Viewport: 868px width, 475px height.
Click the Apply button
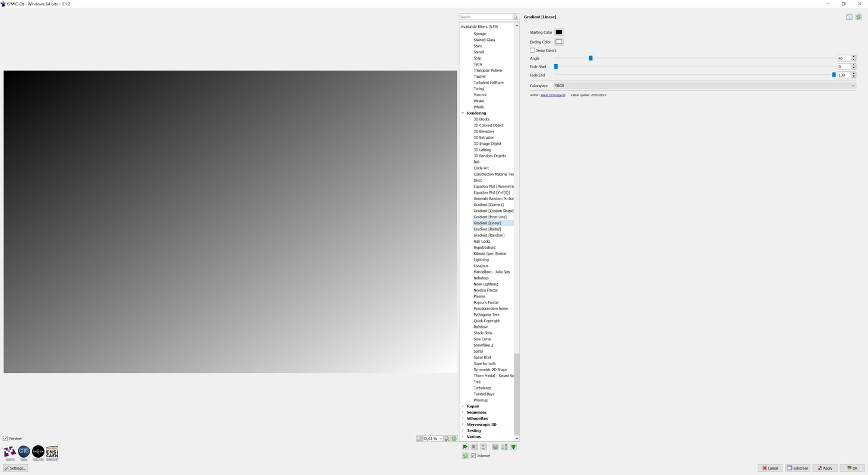click(825, 468)
